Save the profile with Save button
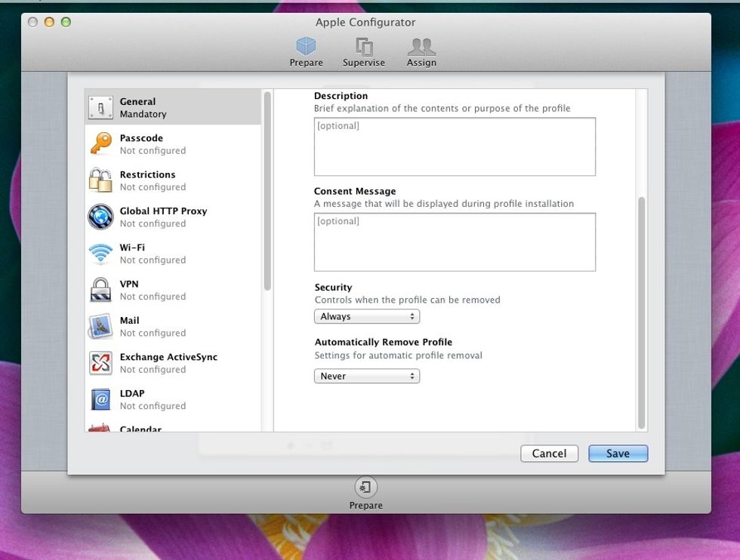This screenshot has width=740, height=560. click(x=618, y=454)
